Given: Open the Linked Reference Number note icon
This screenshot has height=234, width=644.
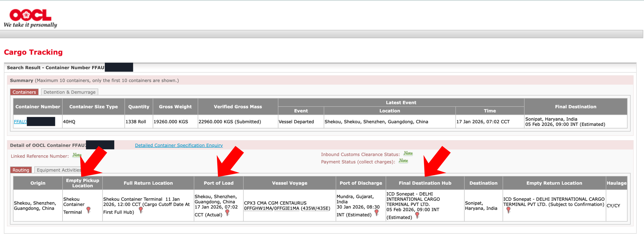Looking at the screenshot, I should pyautogui.click(x=77, y=155).
